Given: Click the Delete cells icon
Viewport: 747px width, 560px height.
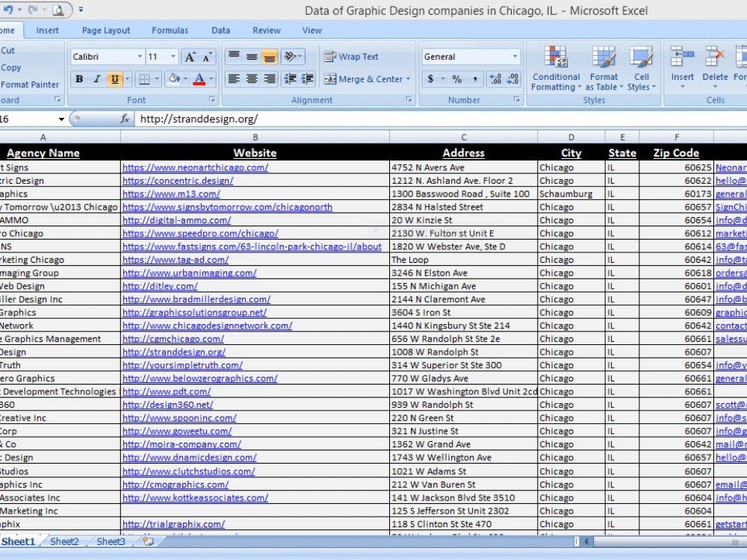Looking at the screenshot, I should (x=715, y=57).
